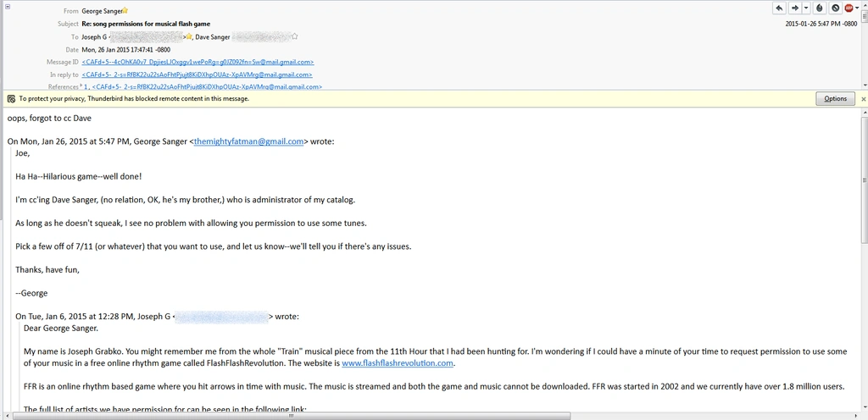Click the Options button for remote content

pos(835,98)
